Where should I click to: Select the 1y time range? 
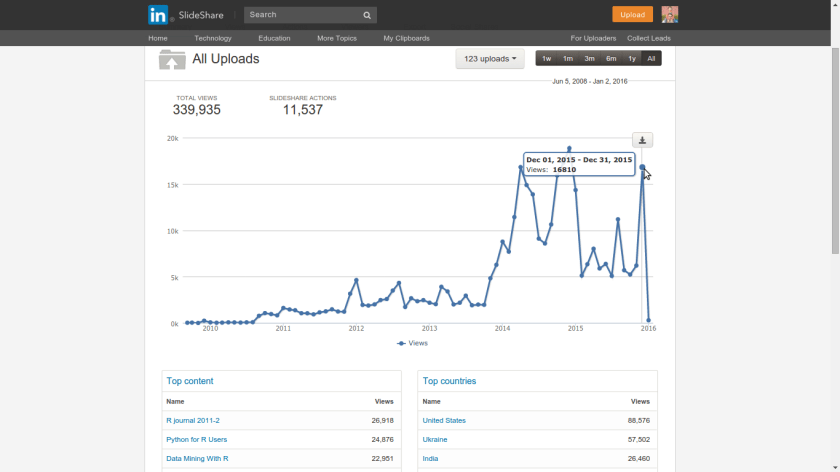(x=631, y=59)
